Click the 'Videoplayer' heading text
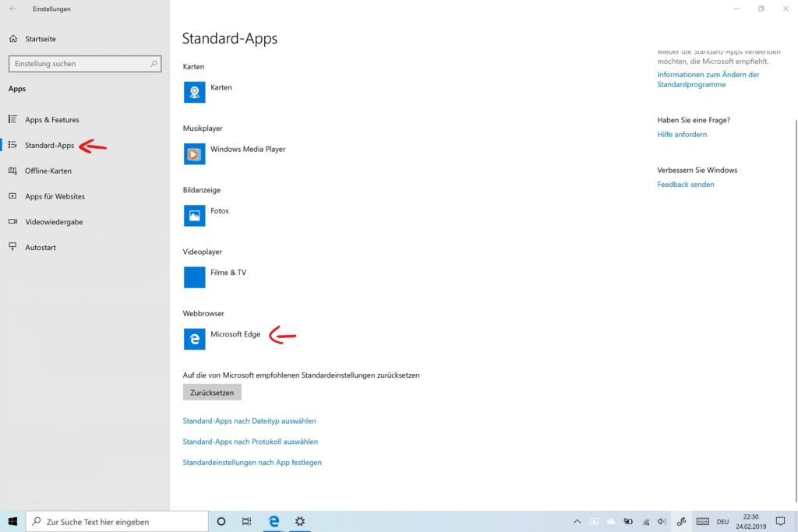The height and width of the screenshot is (532, 798). click(x=203, y=252)
